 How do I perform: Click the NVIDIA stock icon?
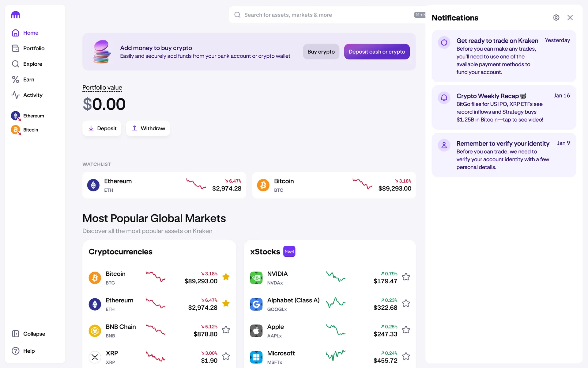point(256,278)
